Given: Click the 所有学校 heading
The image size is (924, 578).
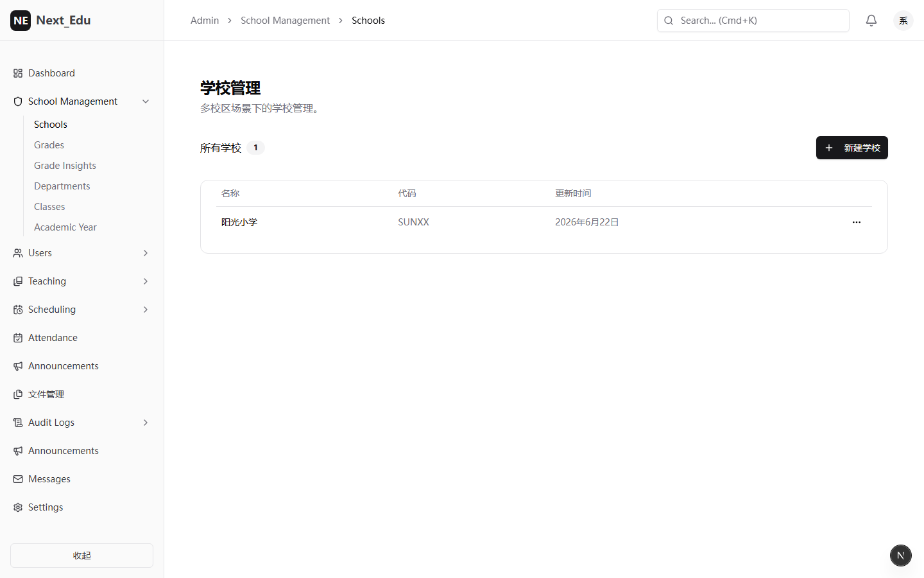Looking at the screenshot, I should 221,148.
